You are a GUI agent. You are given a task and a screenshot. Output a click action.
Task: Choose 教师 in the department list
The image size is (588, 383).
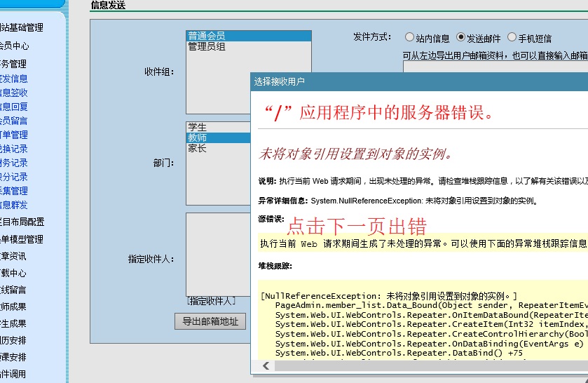coord(198,137)
